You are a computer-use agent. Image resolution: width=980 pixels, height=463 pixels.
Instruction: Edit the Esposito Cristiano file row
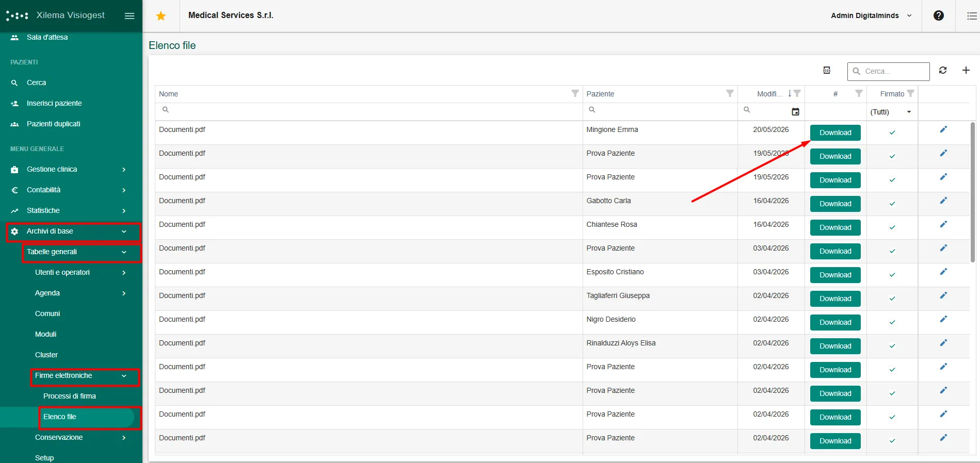click(x=943, y=272)
